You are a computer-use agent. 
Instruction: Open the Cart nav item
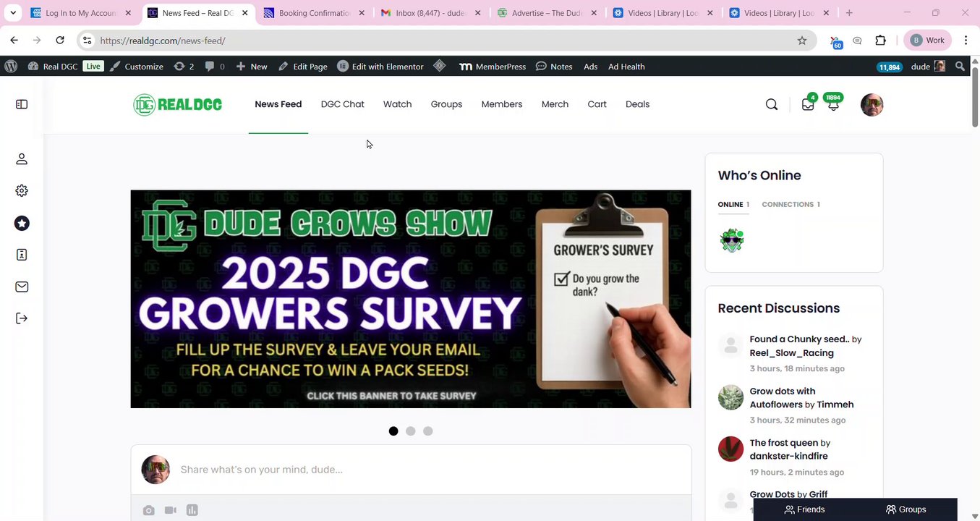[597, 104]
